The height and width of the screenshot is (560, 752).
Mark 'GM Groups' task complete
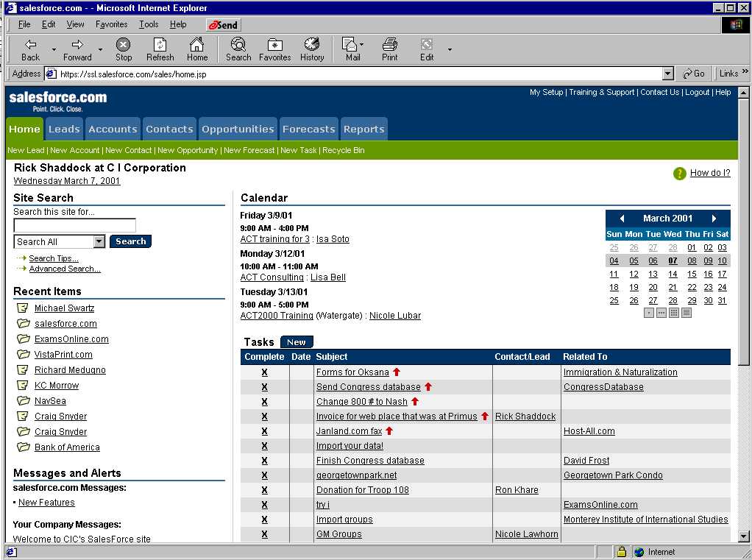pos(264,534)
